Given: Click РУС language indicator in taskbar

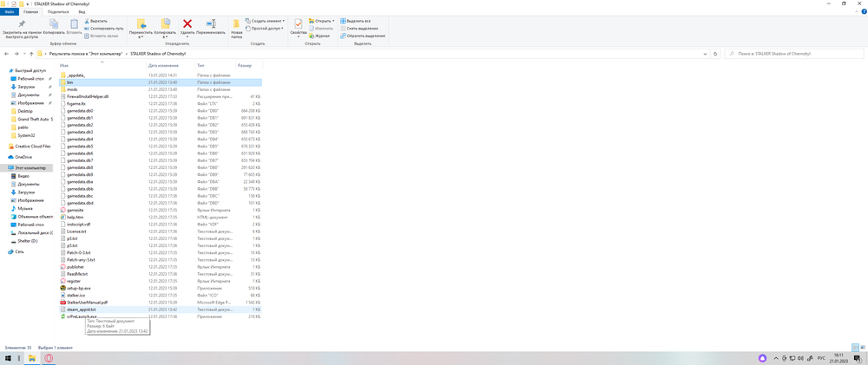Looking at the screenshot, I should tap(821, 358).
